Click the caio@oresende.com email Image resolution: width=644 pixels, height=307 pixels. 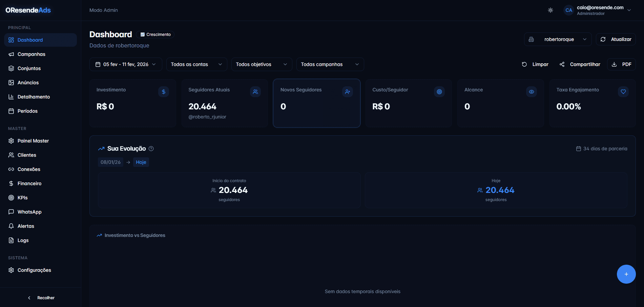point(600,7)
